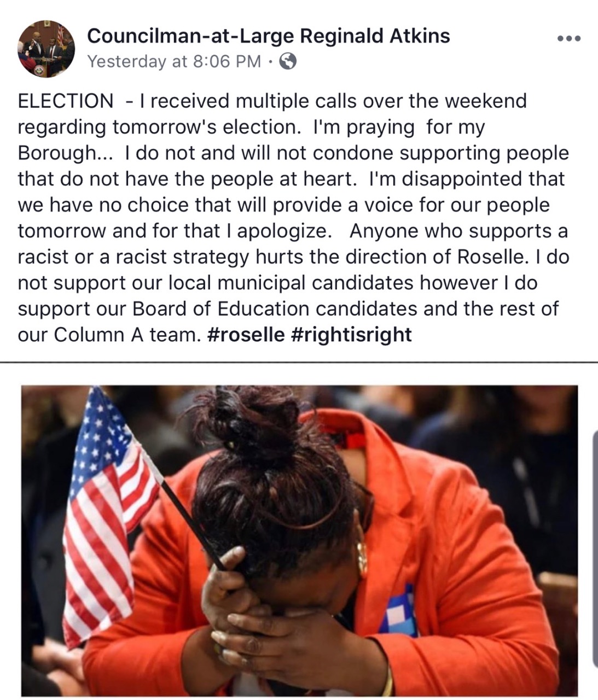The height and width of the screenshot is (700, 598).
Task: Click the woman's hair bun in photo
Action: tap(257, 422)
